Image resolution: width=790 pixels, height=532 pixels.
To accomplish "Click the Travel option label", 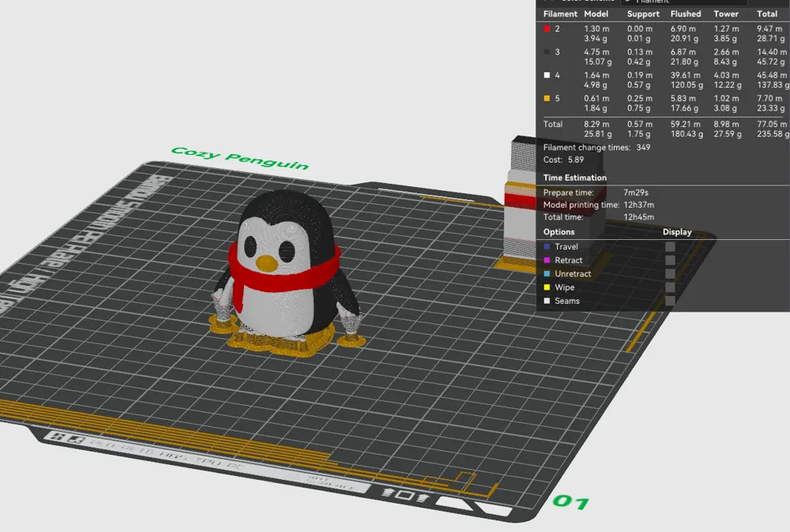I will pos(566,246).
